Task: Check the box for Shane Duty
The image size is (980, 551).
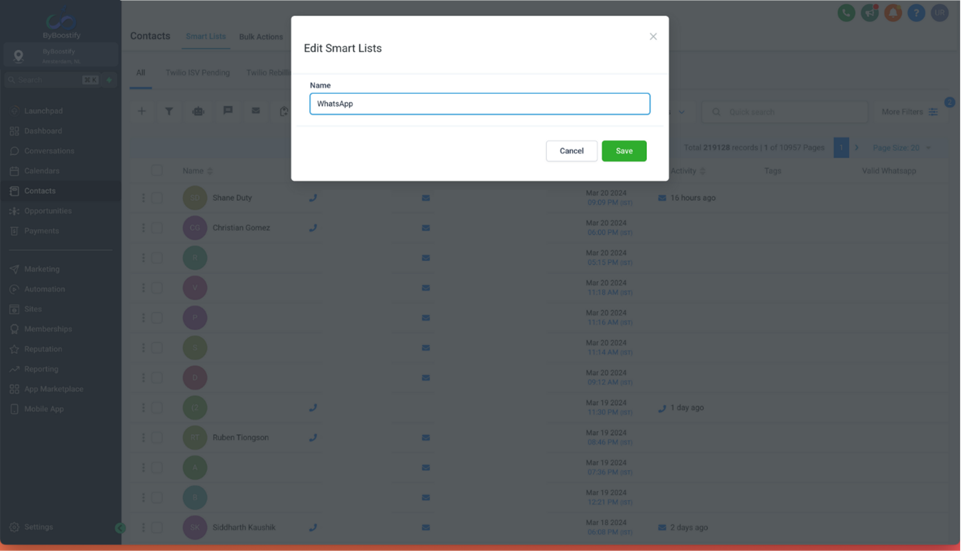Action: click(157, 198)
